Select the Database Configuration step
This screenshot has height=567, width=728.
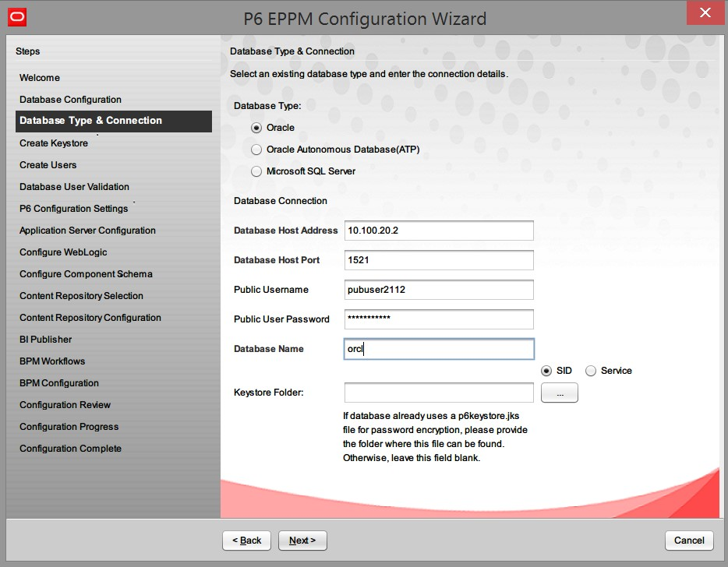click(x=70, y=99)
